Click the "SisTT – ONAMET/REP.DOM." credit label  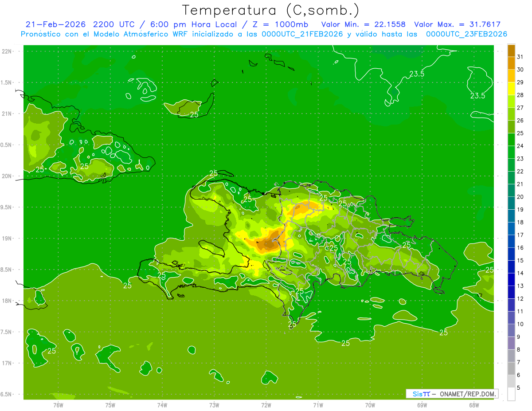coord(452,394)
